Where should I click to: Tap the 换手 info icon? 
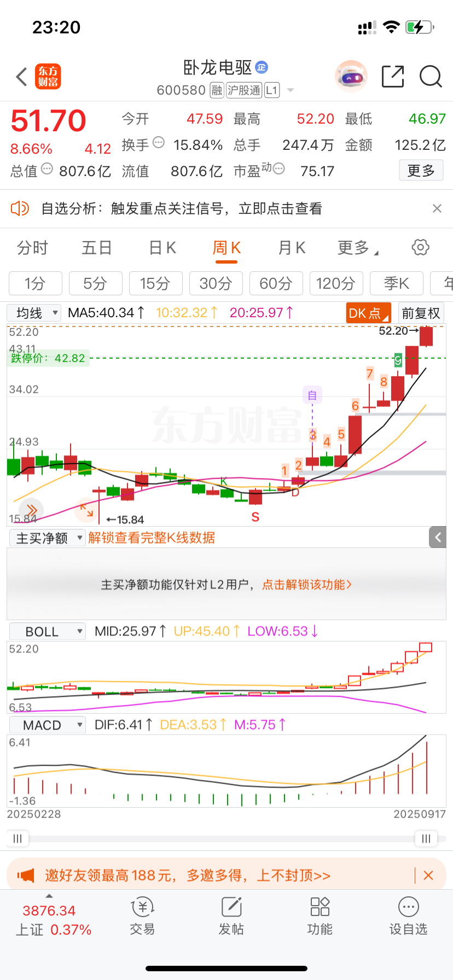click(159, 143)
